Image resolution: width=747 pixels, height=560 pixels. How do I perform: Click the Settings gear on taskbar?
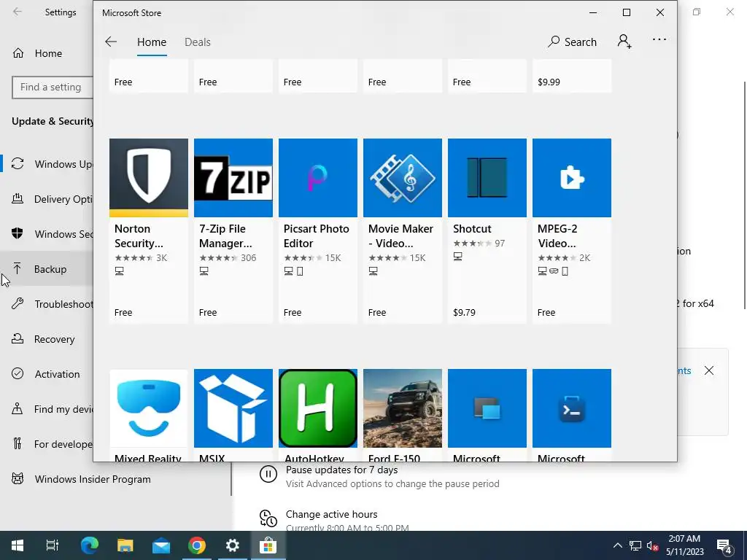tap(233, 545)
